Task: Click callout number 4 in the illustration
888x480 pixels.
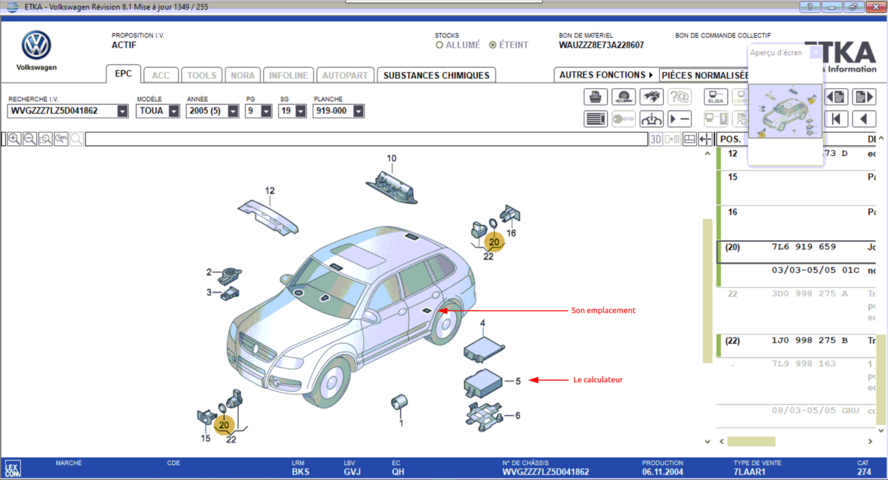Action: [x=483, y=324]
